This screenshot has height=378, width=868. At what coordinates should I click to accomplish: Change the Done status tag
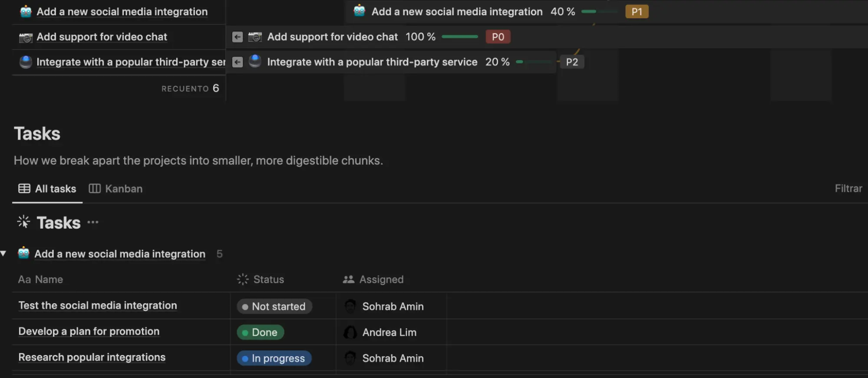pos(260,332)
